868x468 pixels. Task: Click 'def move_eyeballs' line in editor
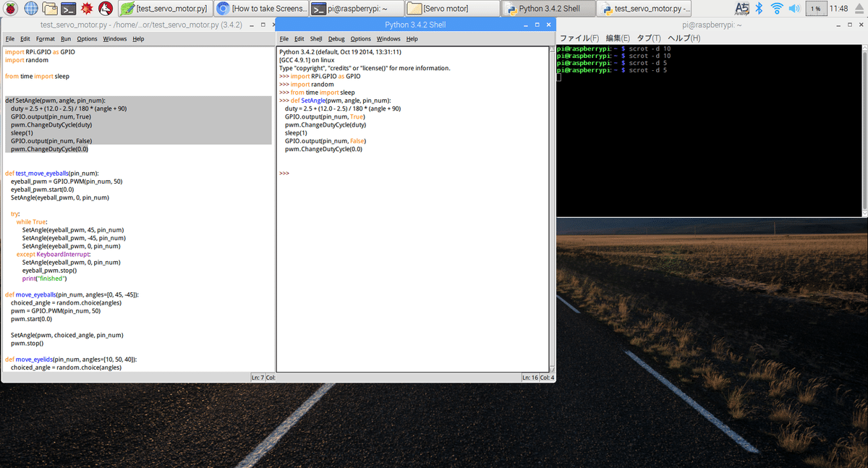tap(72, 295)
